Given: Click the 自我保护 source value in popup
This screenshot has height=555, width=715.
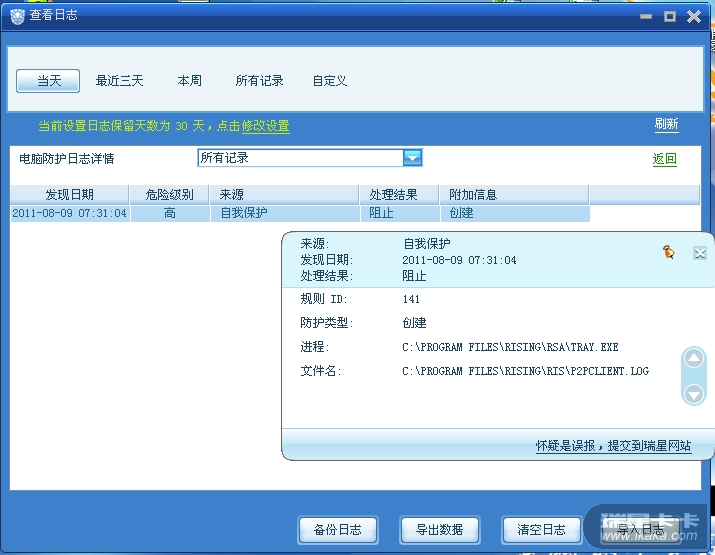Looking at the screenshot, I should [x=426, y=244].
